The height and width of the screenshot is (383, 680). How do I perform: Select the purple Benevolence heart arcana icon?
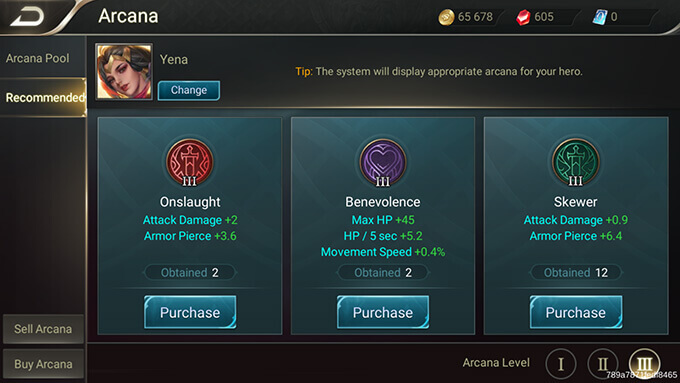click(x=383, y=162)
